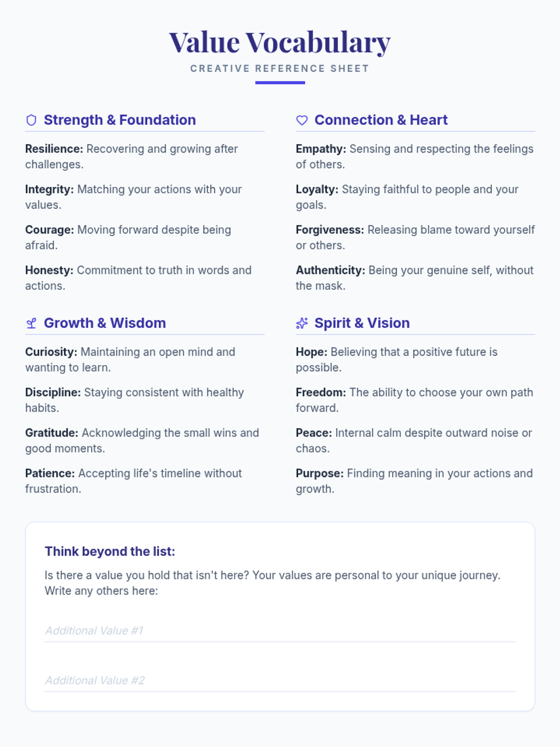Select the Spirit & Vision section title
The image size is (560, 747).
pyautogui.click(x=362, y=323)
